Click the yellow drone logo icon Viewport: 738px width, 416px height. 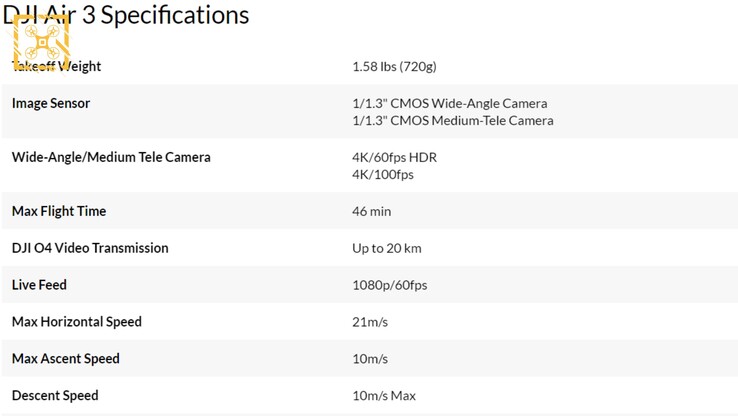tap(40, 42)
